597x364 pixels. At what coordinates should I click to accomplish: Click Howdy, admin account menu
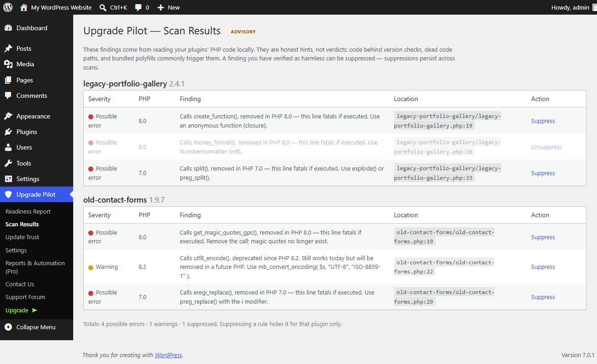[x=574, y=7]
